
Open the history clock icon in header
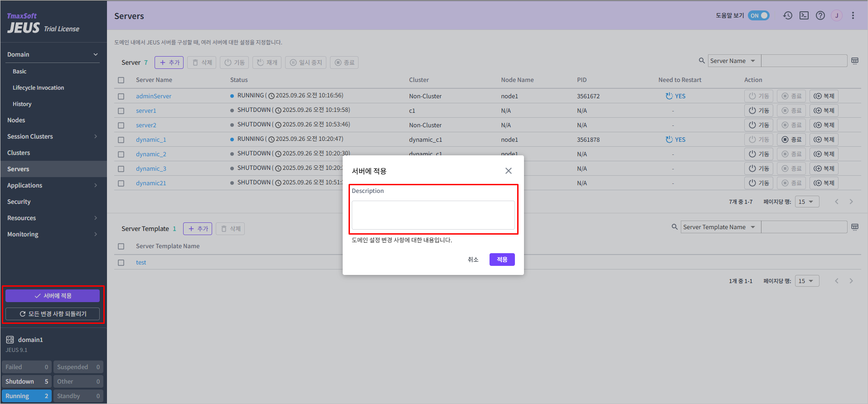tap(788, 15)
